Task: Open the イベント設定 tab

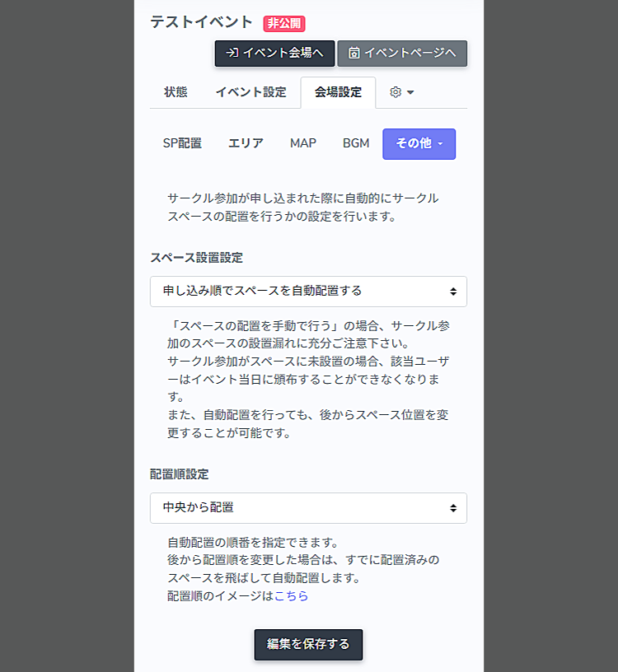Action: [x=250, y=92]
